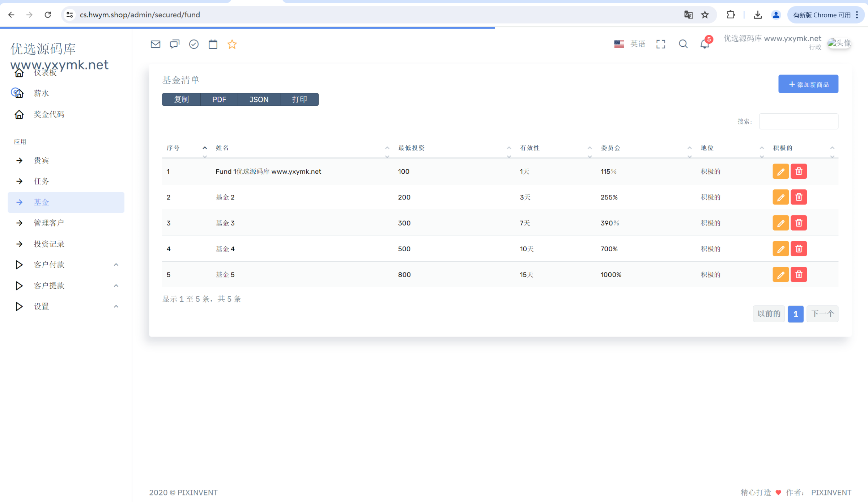This screenshot has height=502, width=868.
Task: Click the chat bubbles icon
Action: point(174,44)
